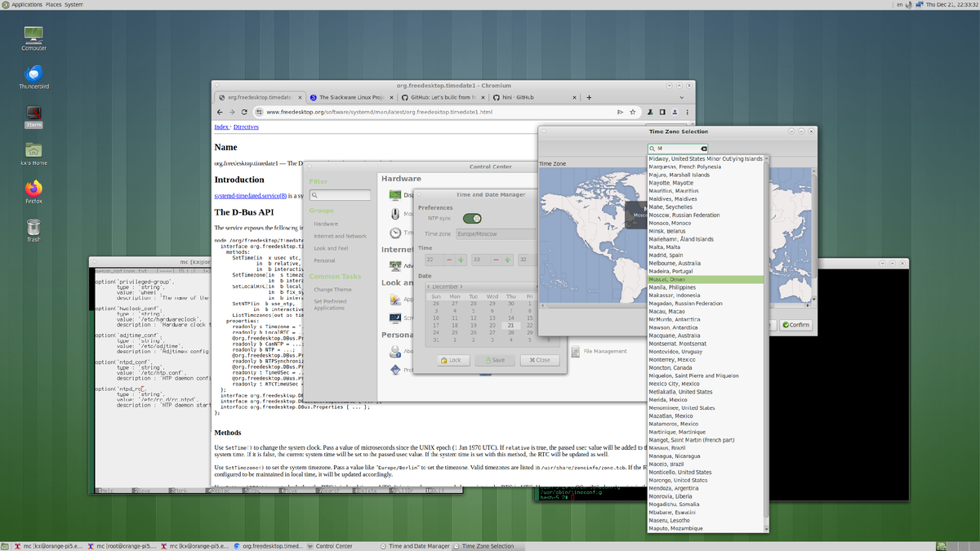980x551 pixels.
Task: Go to the next month in the calendar
Action: point(461,287)
